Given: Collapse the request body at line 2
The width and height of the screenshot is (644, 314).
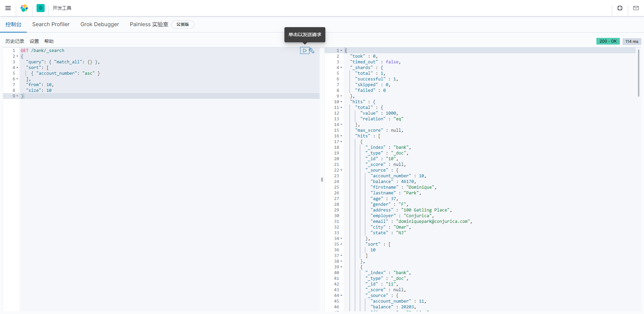Looking at the screenshot, I should 17,56.
